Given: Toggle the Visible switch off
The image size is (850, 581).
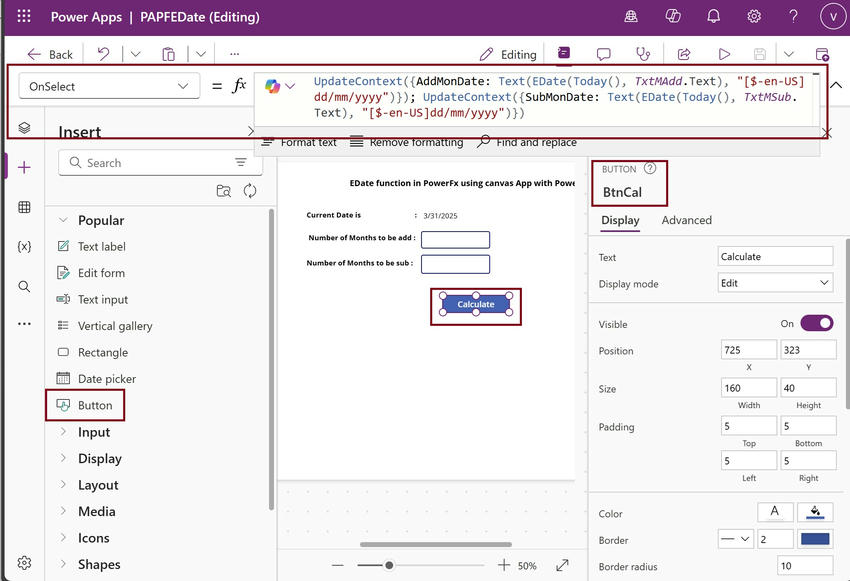Looking at the screenshot, I should (x=816, y=324).
